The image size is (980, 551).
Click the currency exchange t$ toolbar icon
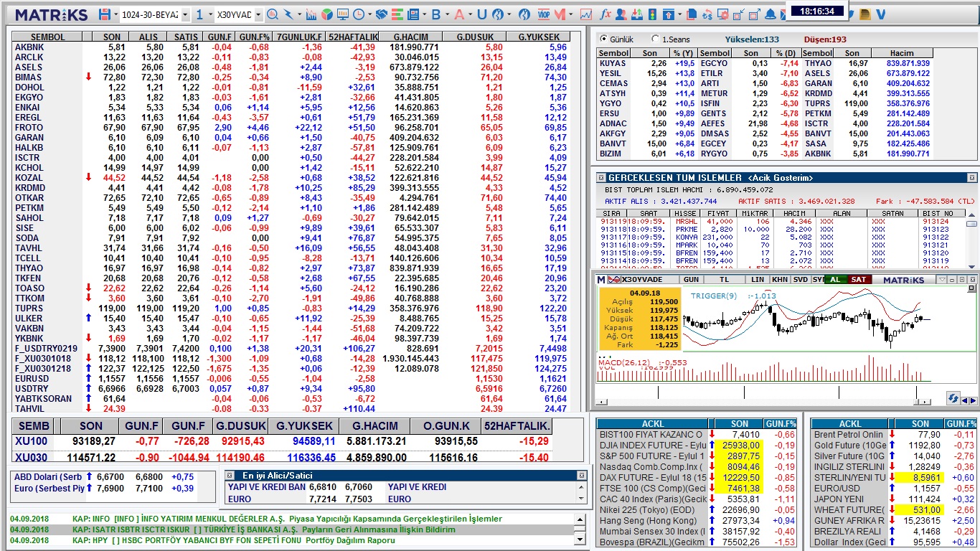click(x=706, y=14)
